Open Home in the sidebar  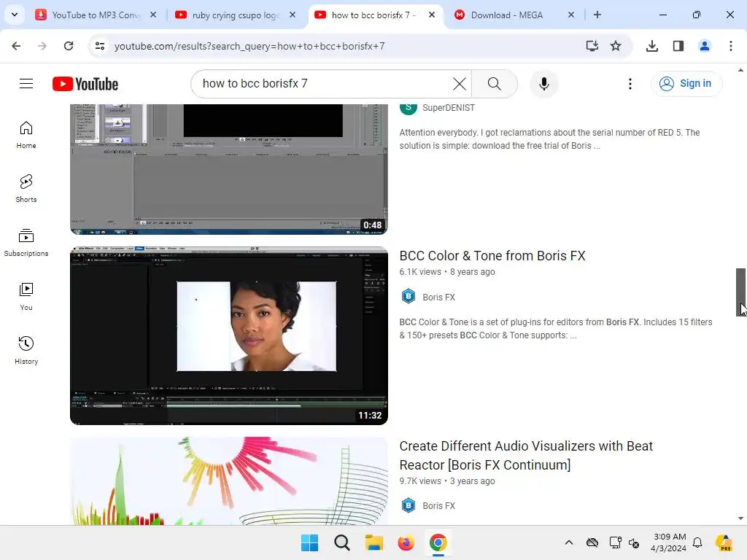pos(26,135)
